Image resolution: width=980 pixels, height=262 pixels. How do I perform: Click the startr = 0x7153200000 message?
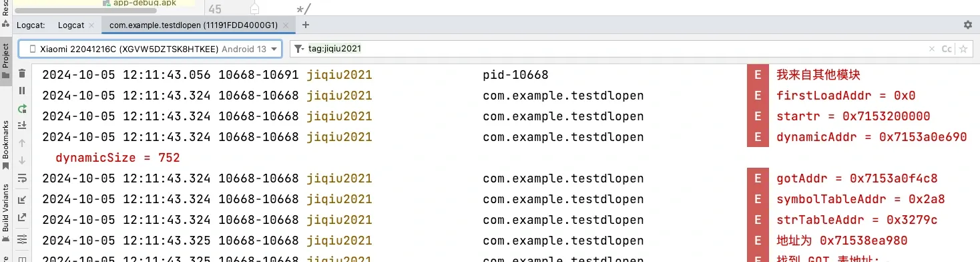pos(853,116)
